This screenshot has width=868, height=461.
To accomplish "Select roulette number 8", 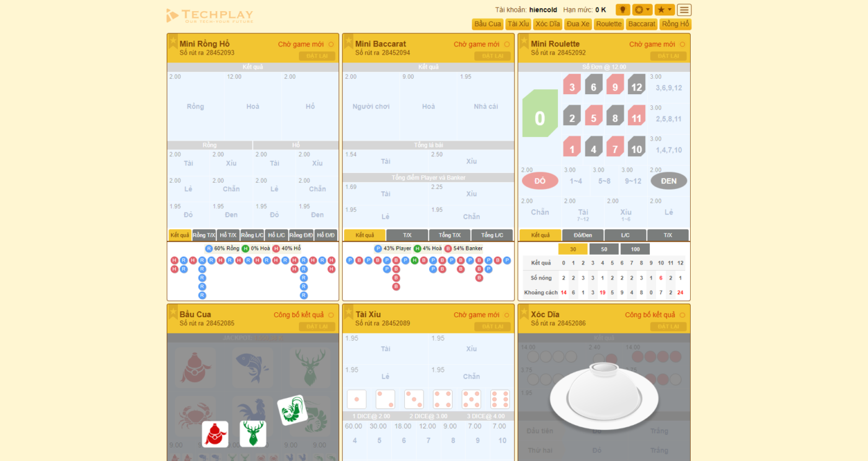I will click(x=615, y=115).
